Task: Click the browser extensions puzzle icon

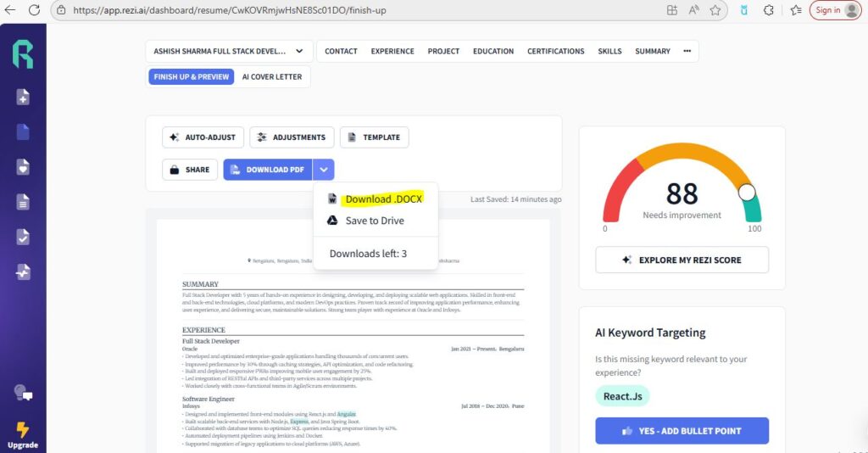Action: pyautogui.click(x=768, y=10)
